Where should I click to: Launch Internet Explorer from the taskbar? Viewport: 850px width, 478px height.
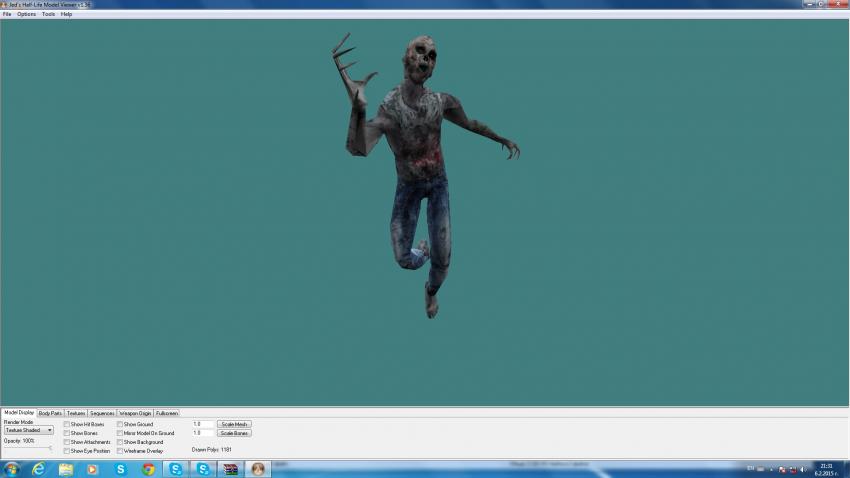point(38,469)
